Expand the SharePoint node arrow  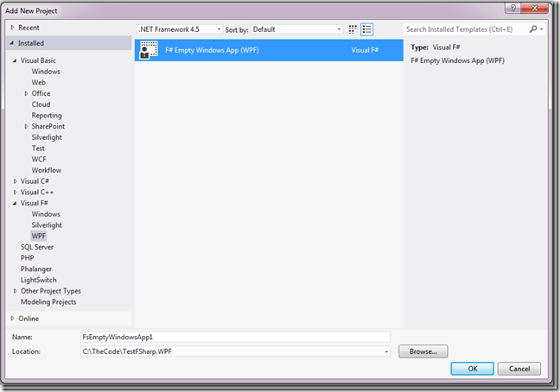[x=26, y=126]
